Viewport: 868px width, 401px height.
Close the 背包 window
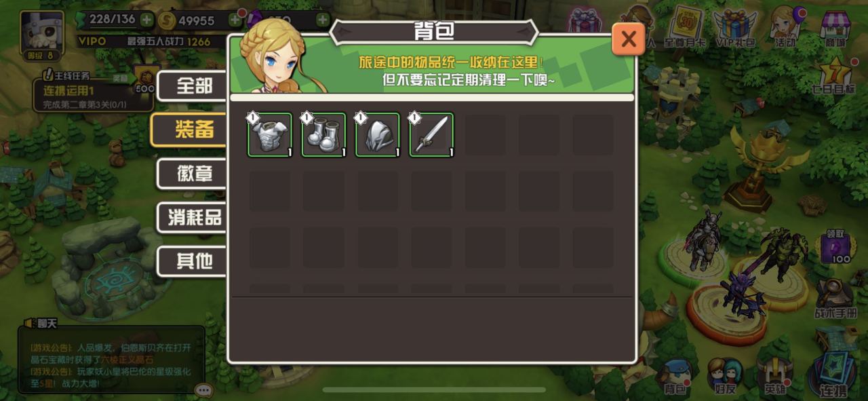point(628,39)
